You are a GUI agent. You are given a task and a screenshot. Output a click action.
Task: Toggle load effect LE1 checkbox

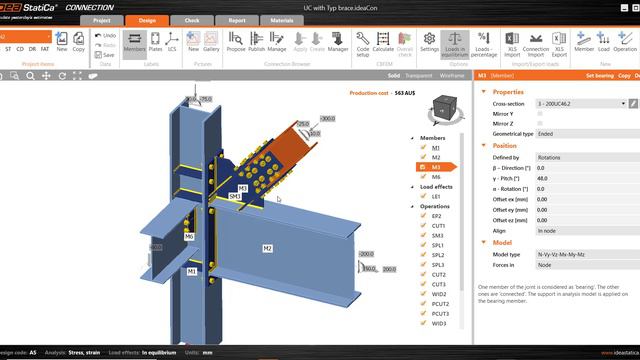(423, 196)
